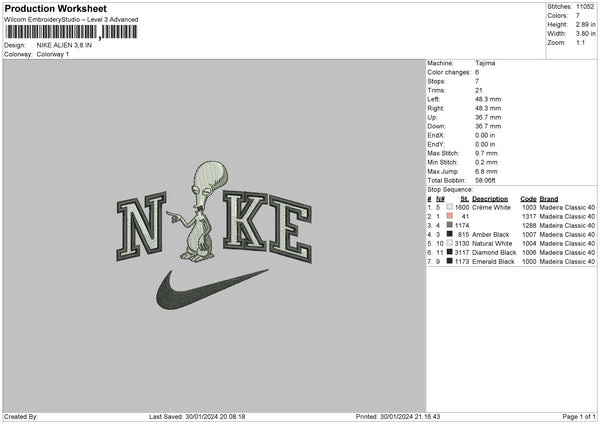Click the gray swatch for code 1288
Screen dimensions: 600x424
point(450,225)
